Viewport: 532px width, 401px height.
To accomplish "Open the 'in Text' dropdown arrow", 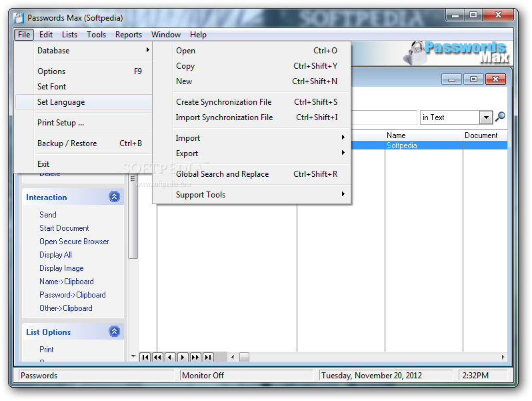I will 486,117.
